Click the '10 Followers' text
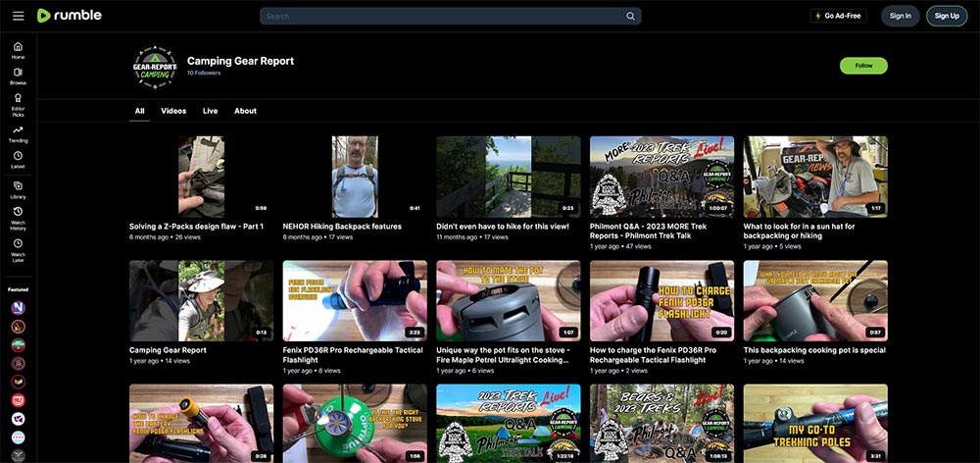The image size is (980, 463). pos(204,74)
